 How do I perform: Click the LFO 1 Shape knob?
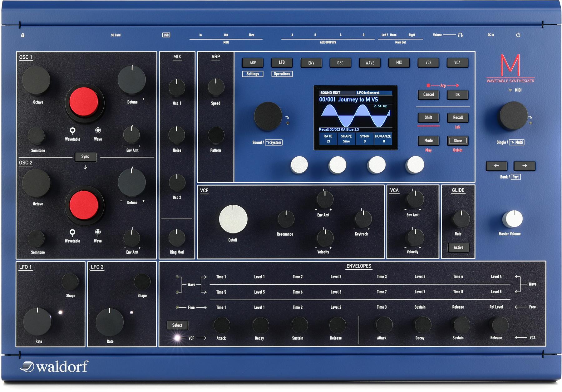(x=70, y=282)
